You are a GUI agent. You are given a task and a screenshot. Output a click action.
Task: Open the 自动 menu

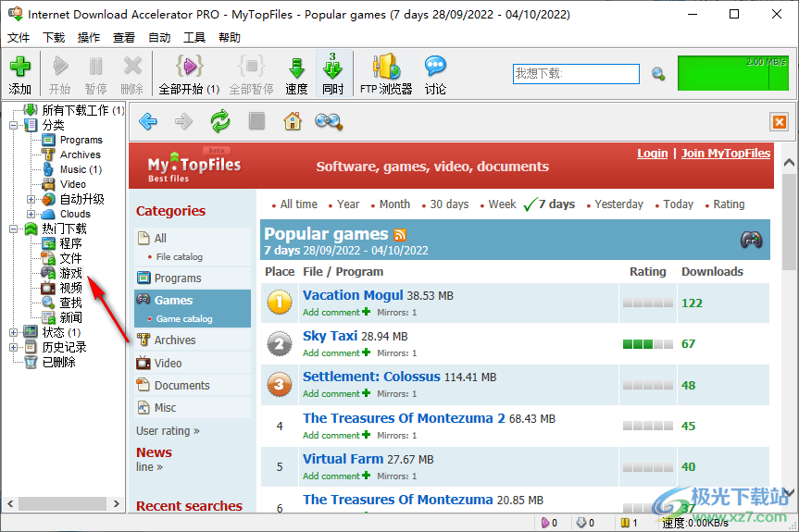[x=159, y=38]
